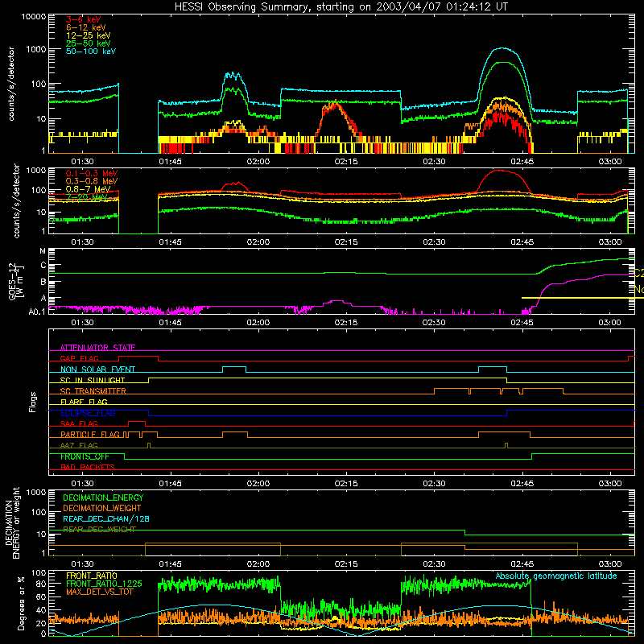Select the DECIMATION_WEIGHT legend label
This screenshot has height=644, width=644.
tap(102, 508)
